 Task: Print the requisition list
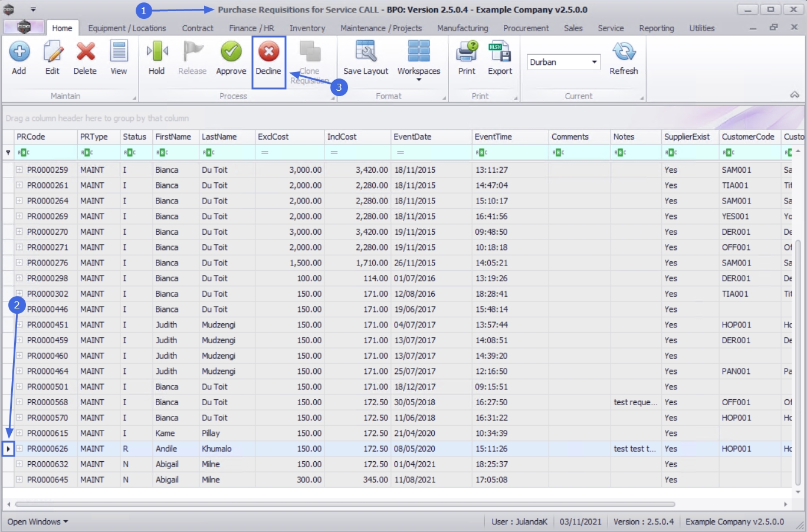click(467, 52)
